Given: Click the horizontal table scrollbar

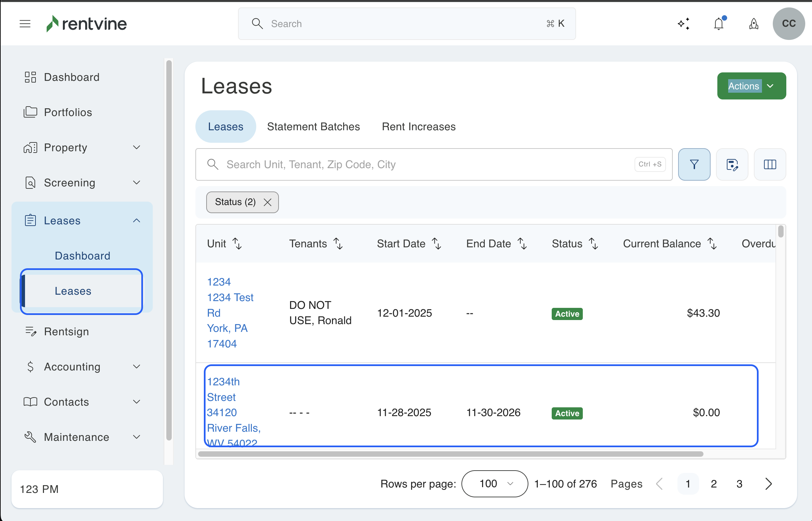Looking at the screenshot, I should (x=450, y=454).
